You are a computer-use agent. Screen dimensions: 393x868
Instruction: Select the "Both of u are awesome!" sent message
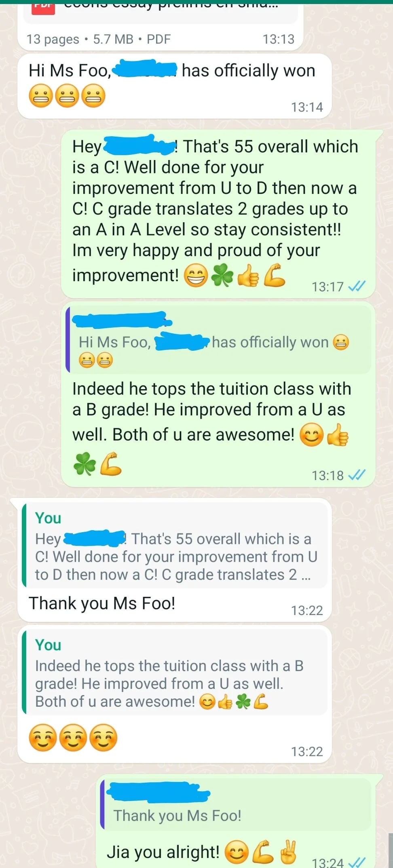point(218,394)
